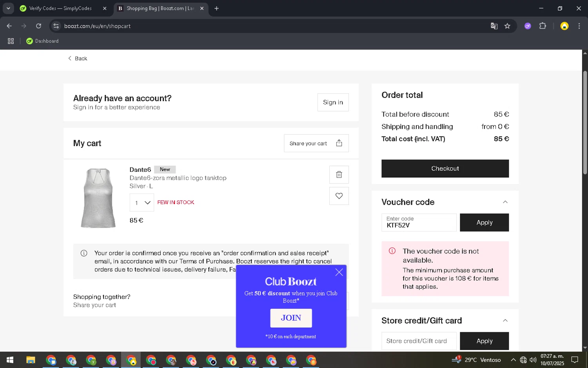
Task: Open File Explorer from the taskbar
Action: pos(31,360)
